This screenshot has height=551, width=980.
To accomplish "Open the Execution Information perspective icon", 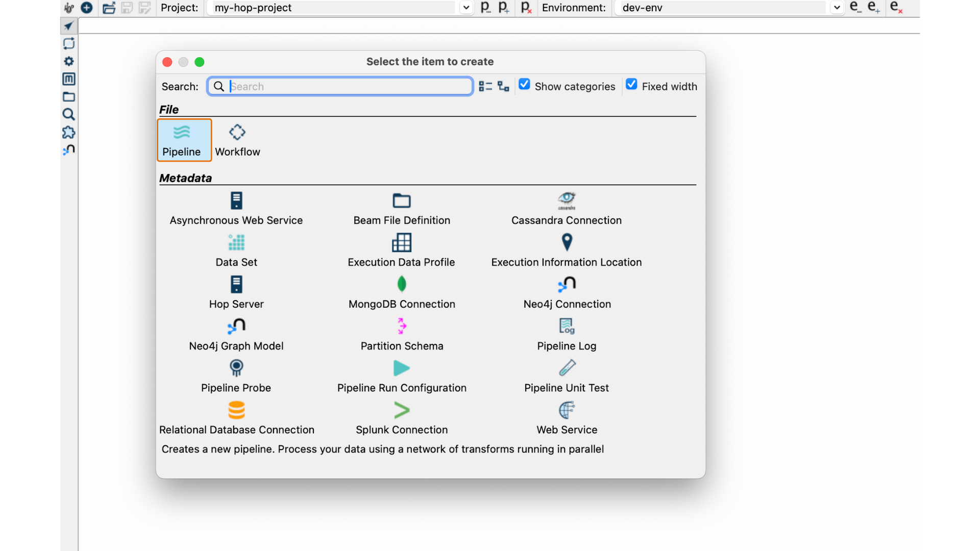I will click(x=68, y=43).
